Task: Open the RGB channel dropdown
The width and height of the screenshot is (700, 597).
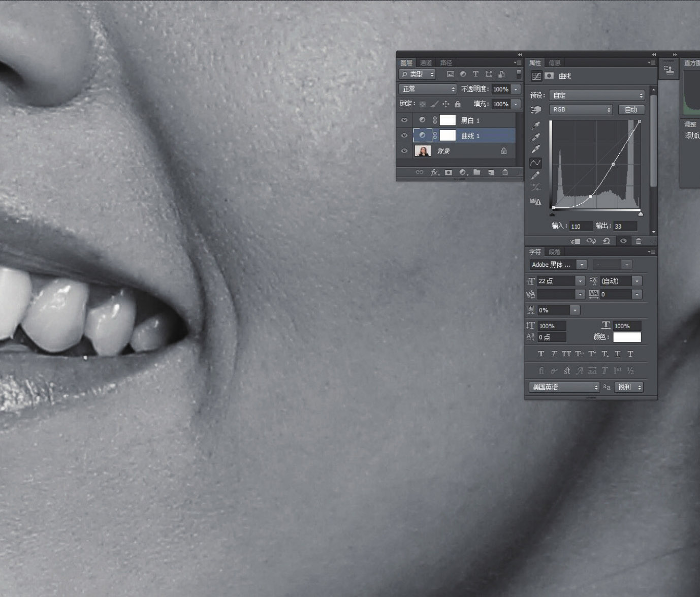Action: [x=581, y=110]
